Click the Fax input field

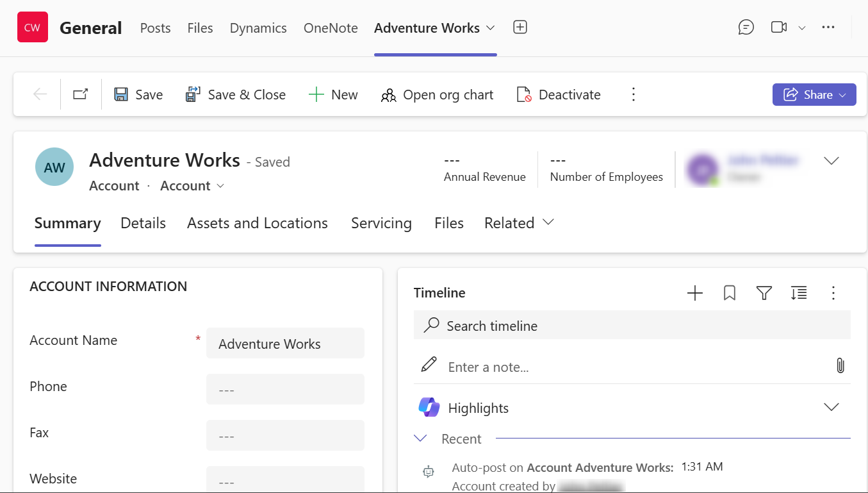[285, 435]
